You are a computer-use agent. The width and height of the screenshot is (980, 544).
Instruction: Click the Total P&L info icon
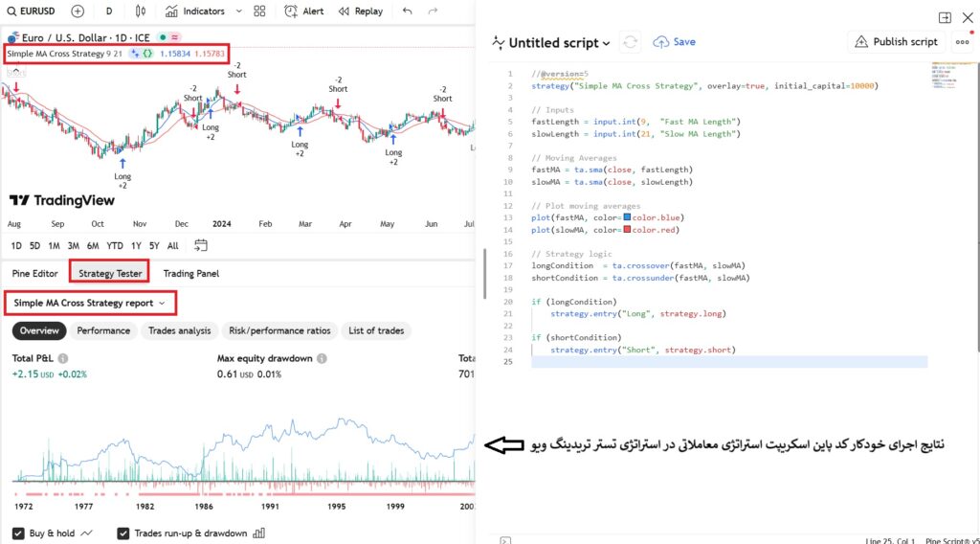click(62, 358)
